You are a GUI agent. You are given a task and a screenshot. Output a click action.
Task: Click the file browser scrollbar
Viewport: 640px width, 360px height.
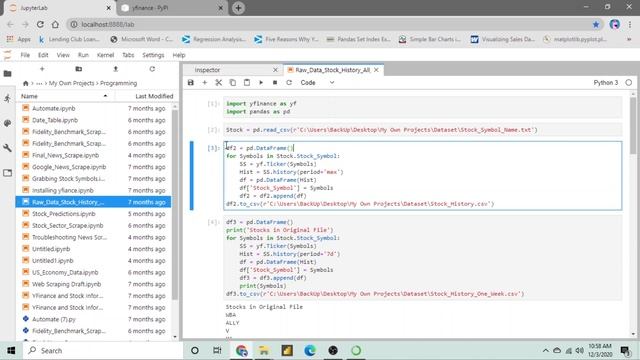click(x=175, y=205)
